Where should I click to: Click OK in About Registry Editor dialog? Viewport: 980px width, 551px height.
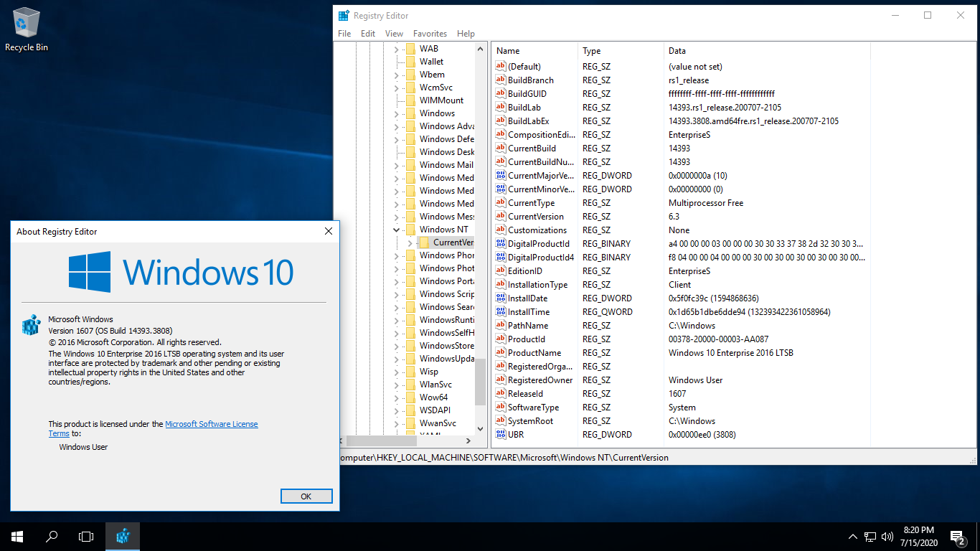[x=306, y=496]
